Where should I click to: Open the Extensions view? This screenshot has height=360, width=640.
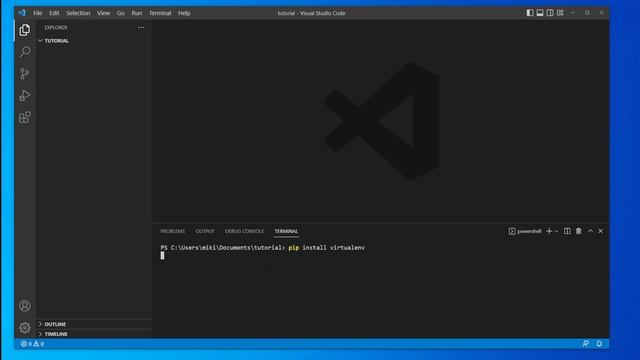pos(24,118)
